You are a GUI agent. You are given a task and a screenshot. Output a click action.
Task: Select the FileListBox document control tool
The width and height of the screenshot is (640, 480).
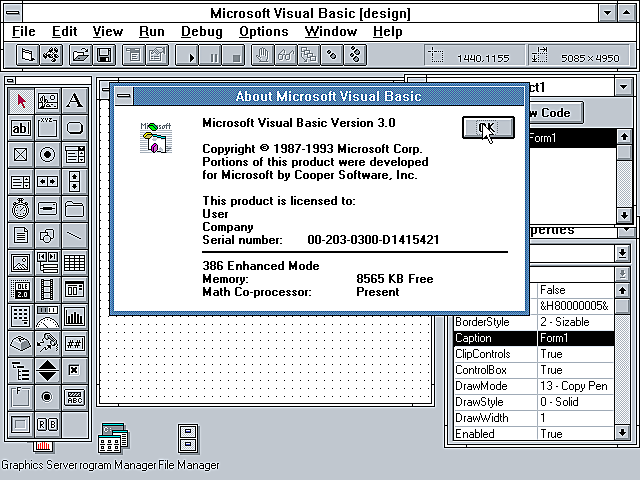(x=20, y=236)
